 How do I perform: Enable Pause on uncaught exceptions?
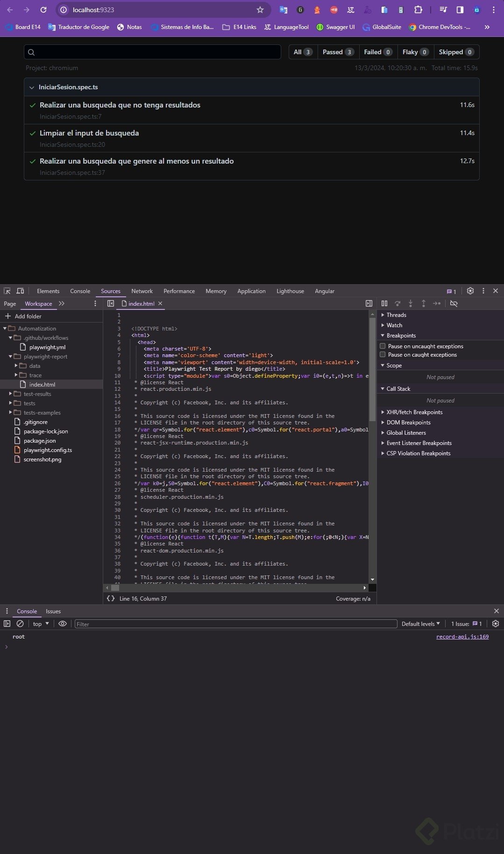point(383,346)
